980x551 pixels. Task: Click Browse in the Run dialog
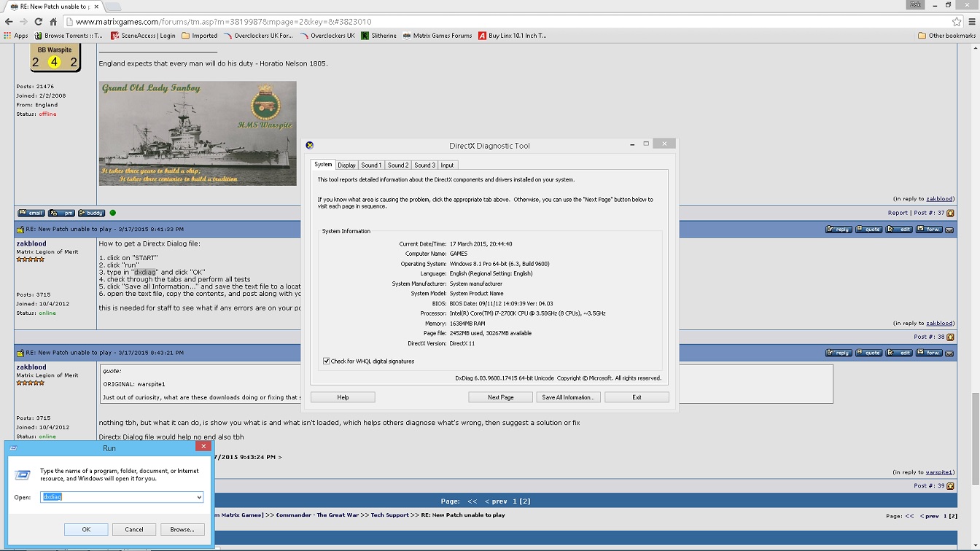[182, 529]
